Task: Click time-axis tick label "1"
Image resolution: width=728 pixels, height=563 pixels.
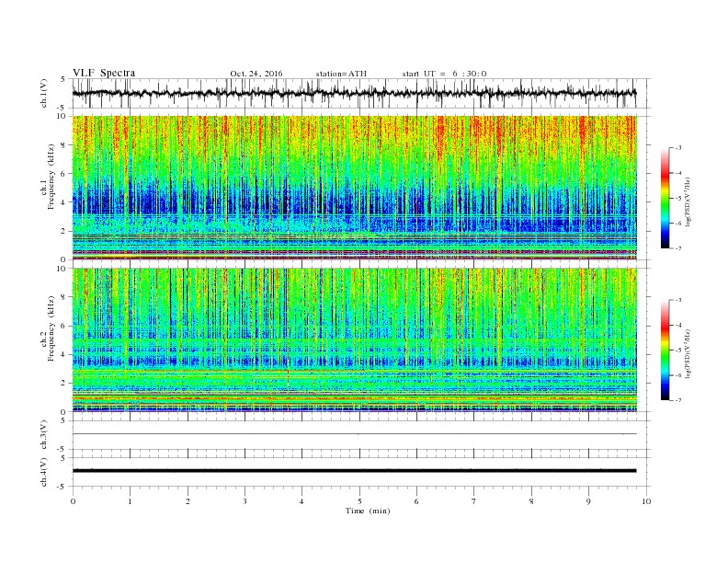Action: pyautogui.click(x=130, y=501)
